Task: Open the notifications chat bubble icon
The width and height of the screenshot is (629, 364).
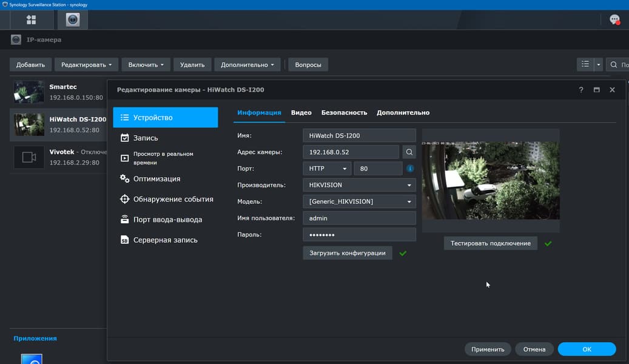Action: coord(614,20)
